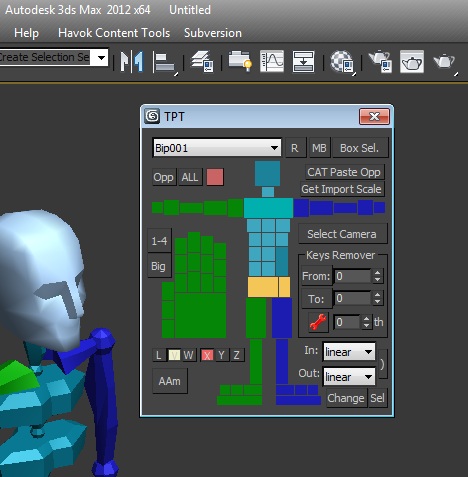
Task: Toggle the ALL button
Action: click(190, 177)
